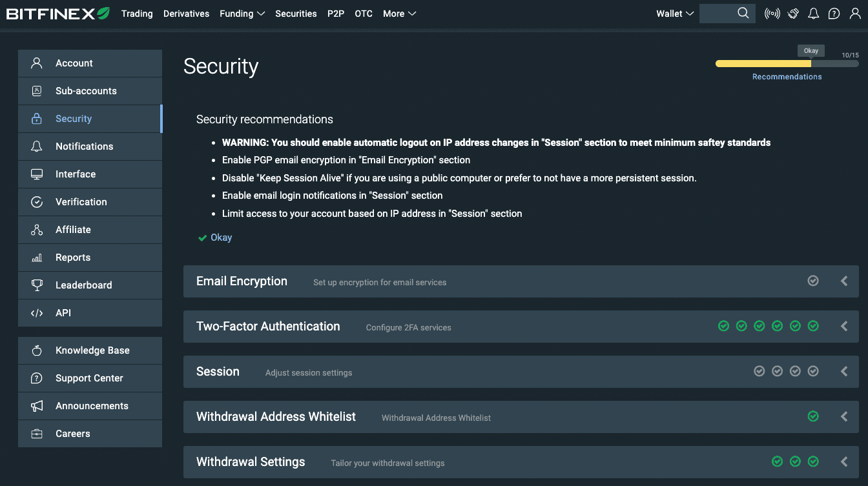The height and width of the screenshot is (486, 868).
Task: Click last green check in Two-Factor Authentication
Action: coord(813,326)
